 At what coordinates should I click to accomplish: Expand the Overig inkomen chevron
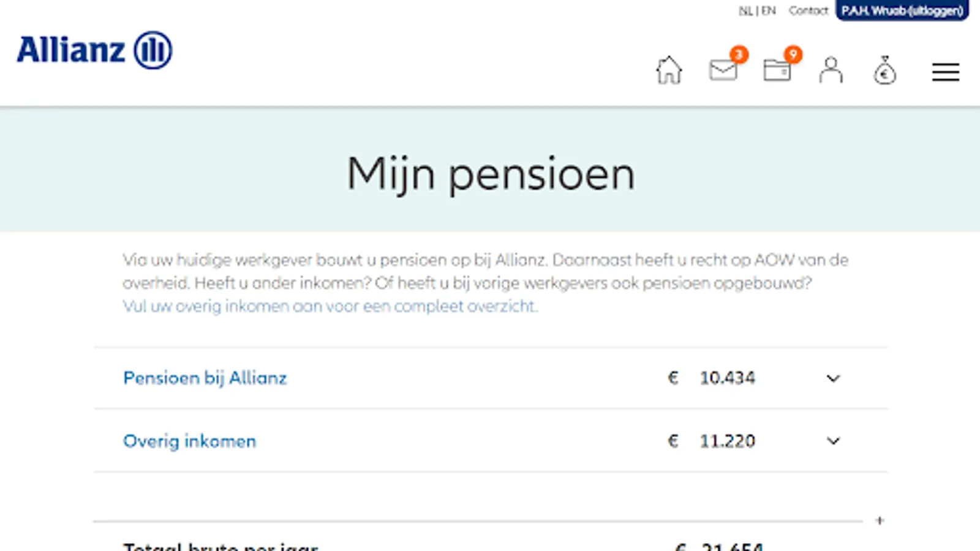(833, 441)
